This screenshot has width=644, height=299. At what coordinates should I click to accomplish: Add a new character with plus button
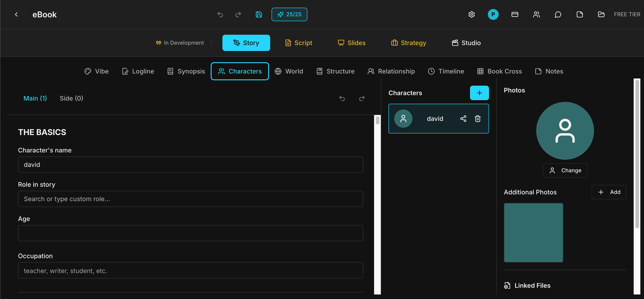[x=479, y=93]
